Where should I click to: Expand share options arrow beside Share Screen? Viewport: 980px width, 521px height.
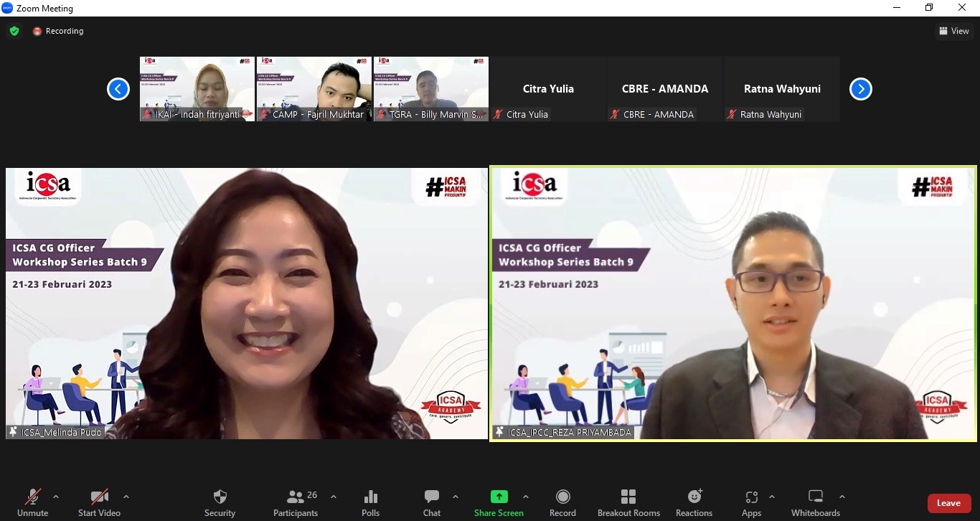tap(526, 497)
